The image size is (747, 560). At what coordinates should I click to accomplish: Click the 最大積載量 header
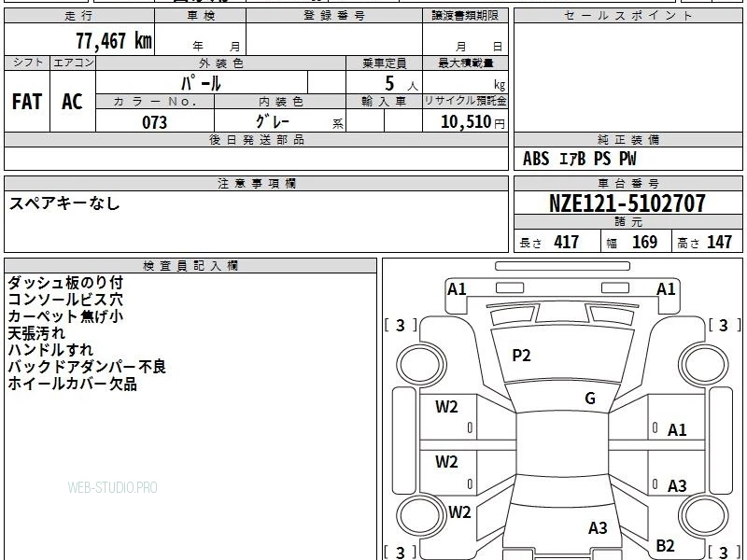click(x=465, y=63)
